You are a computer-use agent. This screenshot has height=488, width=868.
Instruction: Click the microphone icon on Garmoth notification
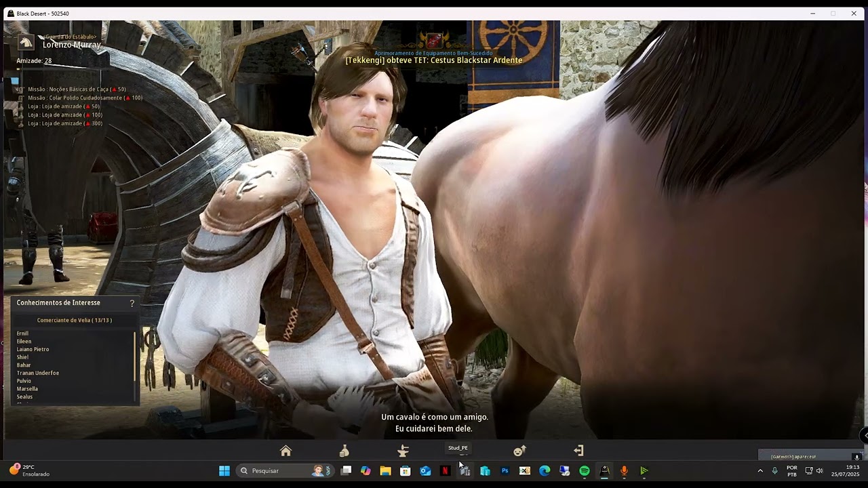[x=856, y=457]
